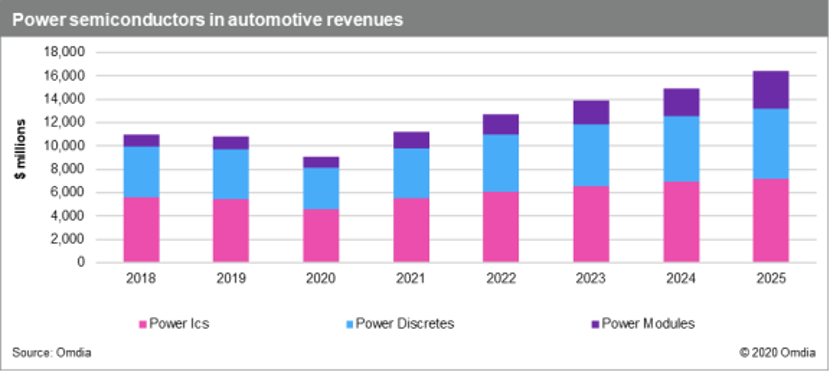This screenshot has width=830, height=372.
Task: Click the 2025 x-axis year label
Action: [x=771, y=279]
